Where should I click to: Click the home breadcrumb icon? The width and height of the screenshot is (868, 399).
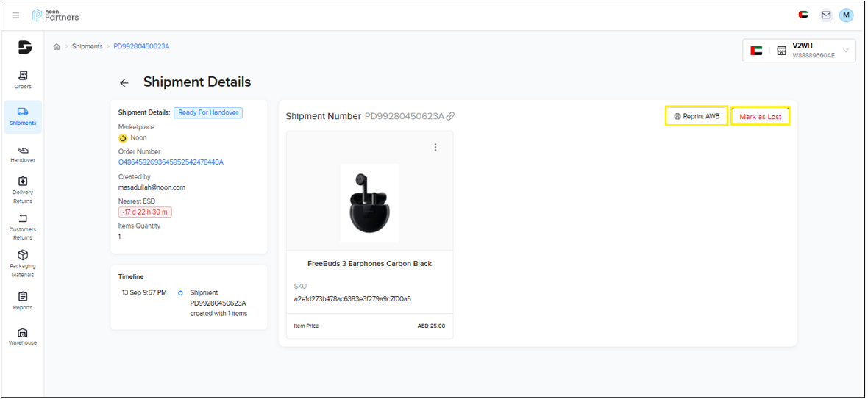point(57,46)
